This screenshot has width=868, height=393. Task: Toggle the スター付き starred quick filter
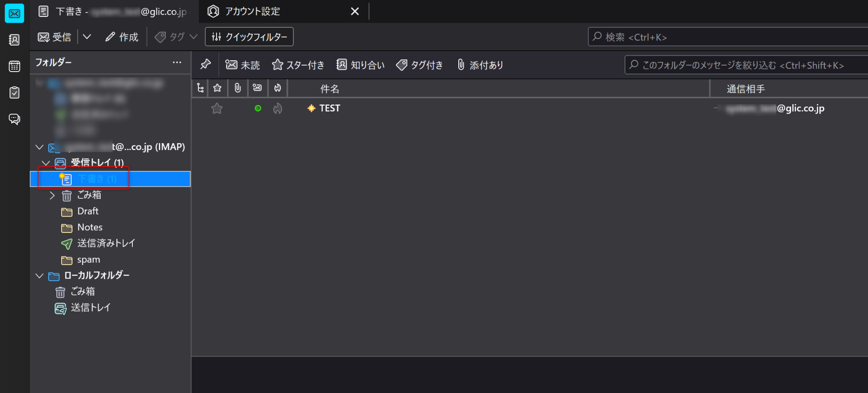(298, 65)
